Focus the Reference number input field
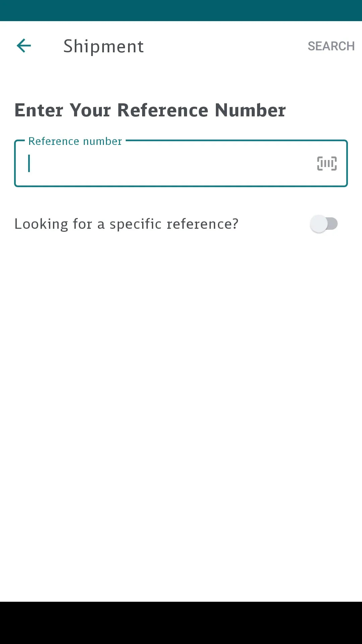Screen dimensions: 362x644 click(x=168, y=163)
